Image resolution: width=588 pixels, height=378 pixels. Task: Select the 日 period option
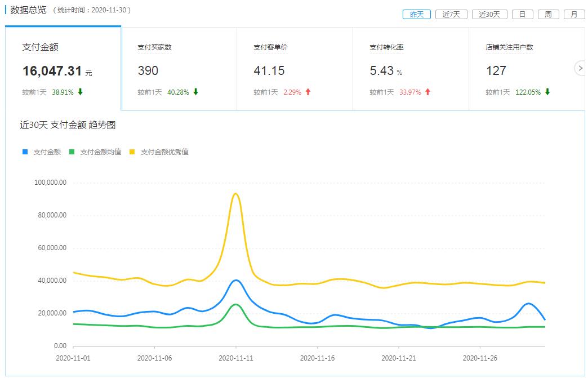point(522,15)
